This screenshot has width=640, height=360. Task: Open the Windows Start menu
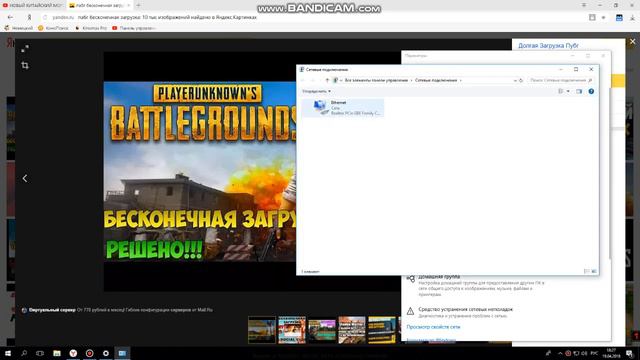pos(8,353)
